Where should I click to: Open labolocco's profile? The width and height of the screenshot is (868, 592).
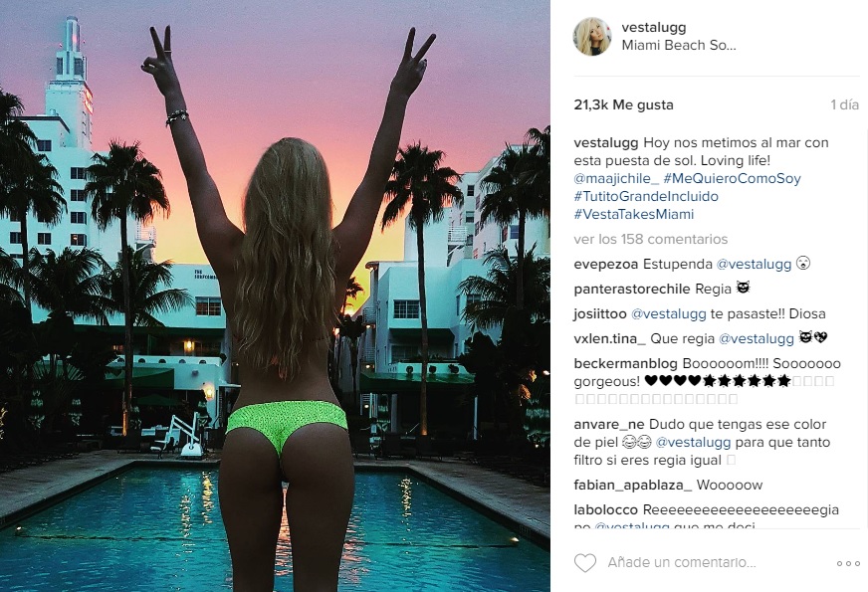606,509
